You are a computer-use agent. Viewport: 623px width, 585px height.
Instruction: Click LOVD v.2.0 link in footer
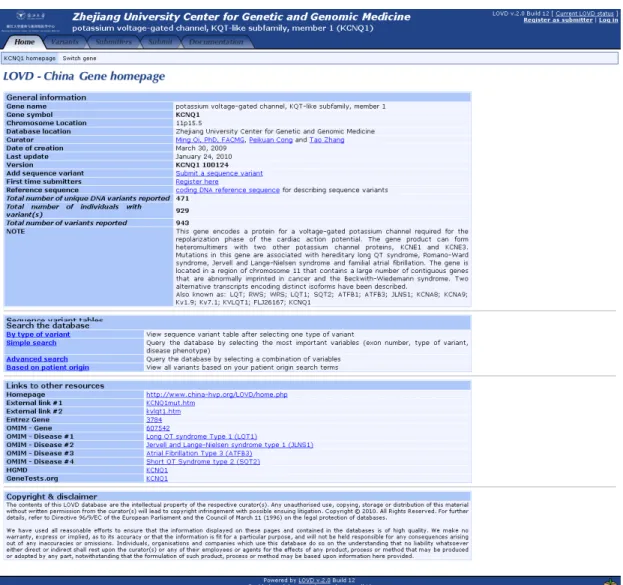314,580
